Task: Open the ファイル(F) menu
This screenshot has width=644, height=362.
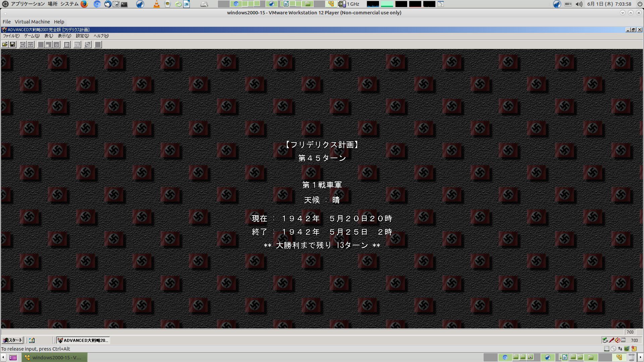Action: [x=11, y=36]
